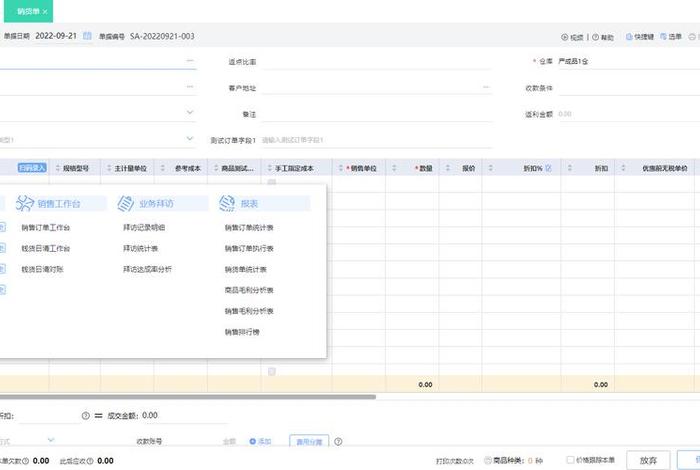The width and height of the screenshot is (700, 470).
Task: Open the 帮助 help icon
Action: pos(596,37)
